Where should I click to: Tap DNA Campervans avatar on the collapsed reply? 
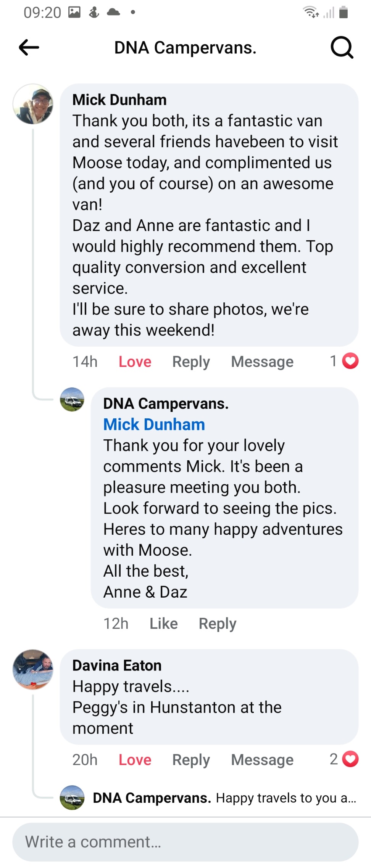tap(72, 797)
